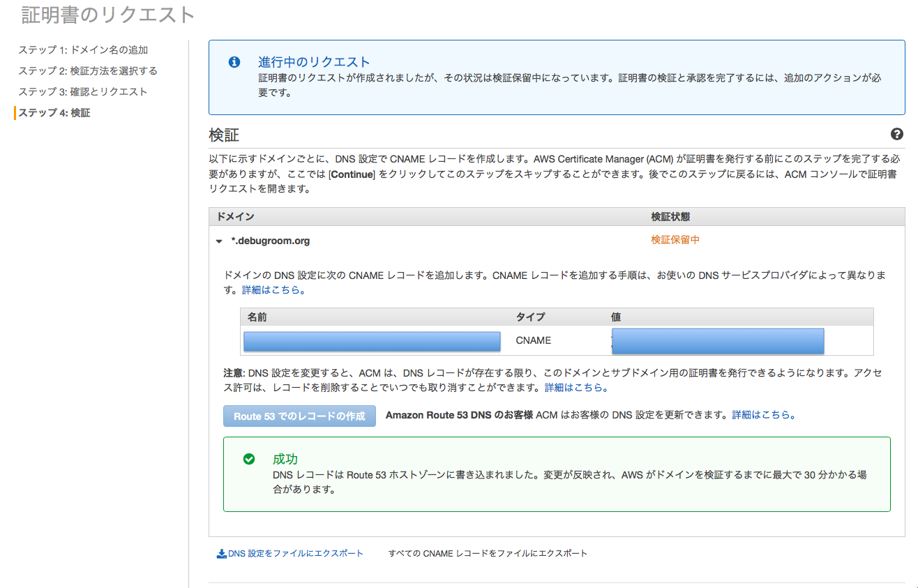
Task: Click the タイプ column header
Action: 530,317
